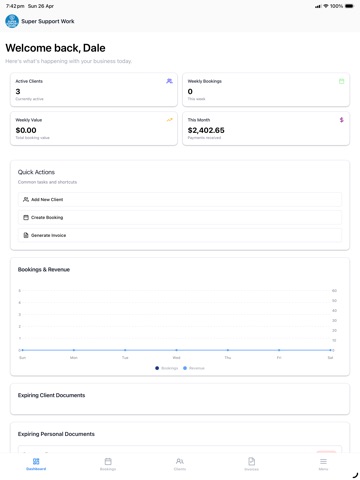The height and width of the screenshot is (480, 360).
Task: Tap the Create Booking calendar icon
Action: (x=26, y=217)
